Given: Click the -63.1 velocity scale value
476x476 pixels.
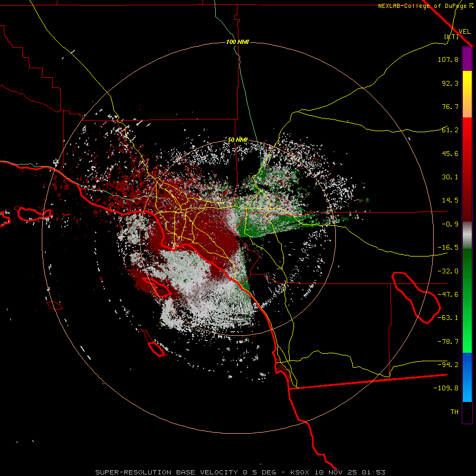Looking at the screenshot, I should (x=448, y=318).
